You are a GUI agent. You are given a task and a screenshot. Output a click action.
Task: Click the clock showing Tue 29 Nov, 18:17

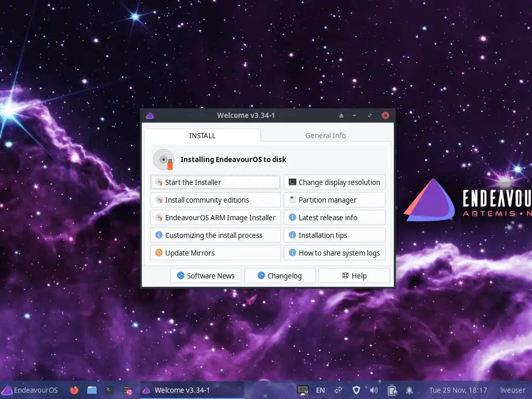coord(458,390)
